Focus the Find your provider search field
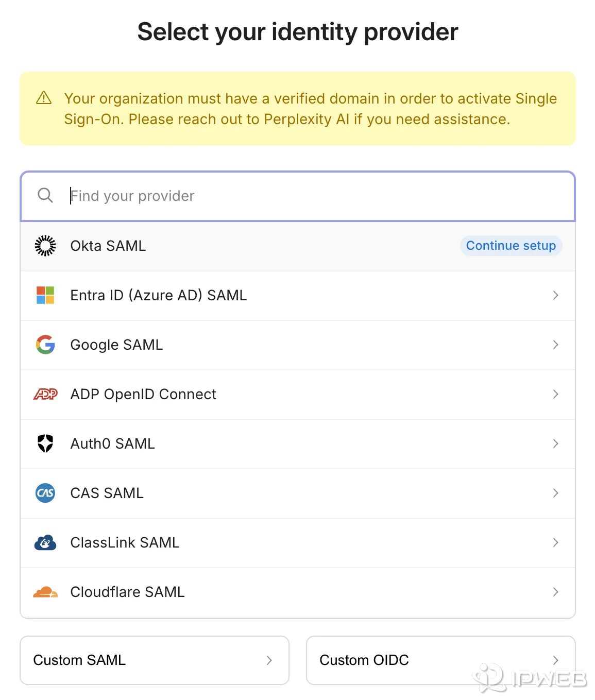Image resolution: width=595 pixels, height=700 pixels. (x=298, y=196)
